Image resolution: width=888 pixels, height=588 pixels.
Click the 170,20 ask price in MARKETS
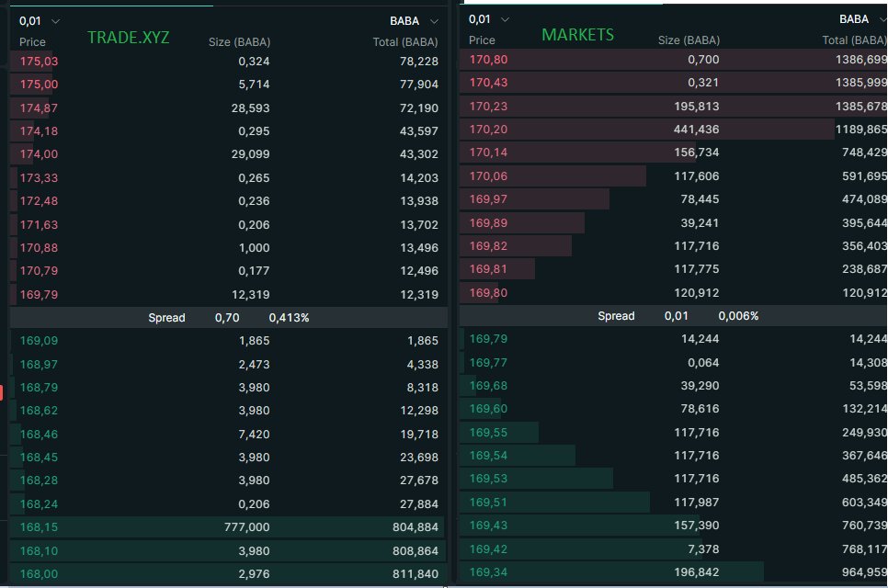(x=488, y=130)
